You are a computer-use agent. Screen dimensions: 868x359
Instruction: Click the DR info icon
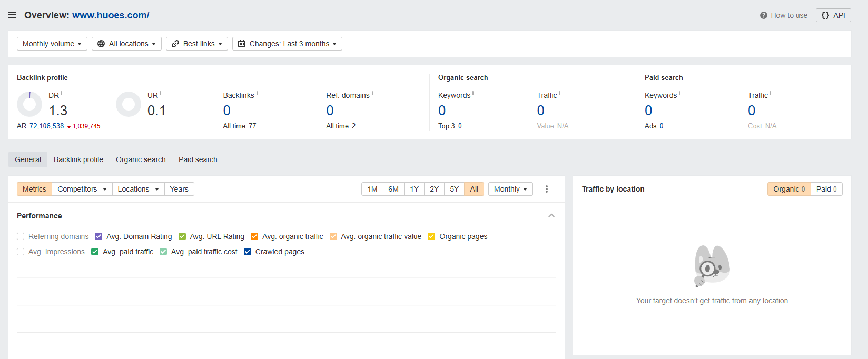point(62,93)
